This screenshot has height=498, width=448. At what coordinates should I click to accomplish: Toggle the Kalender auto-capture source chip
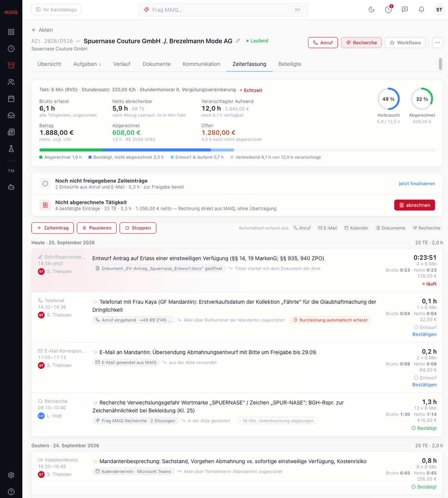pos(356,228)
